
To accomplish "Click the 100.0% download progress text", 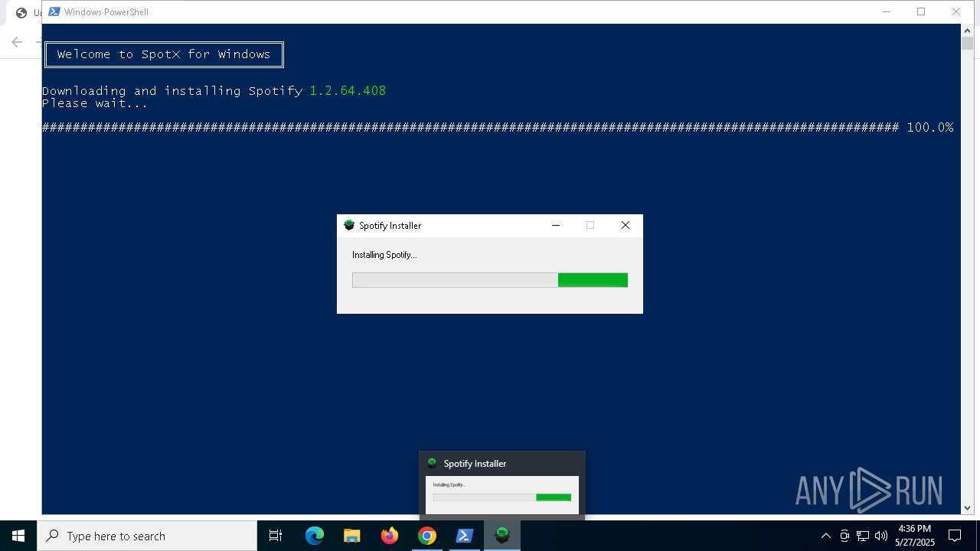I will pyautogui.click(x=930, y=127).
